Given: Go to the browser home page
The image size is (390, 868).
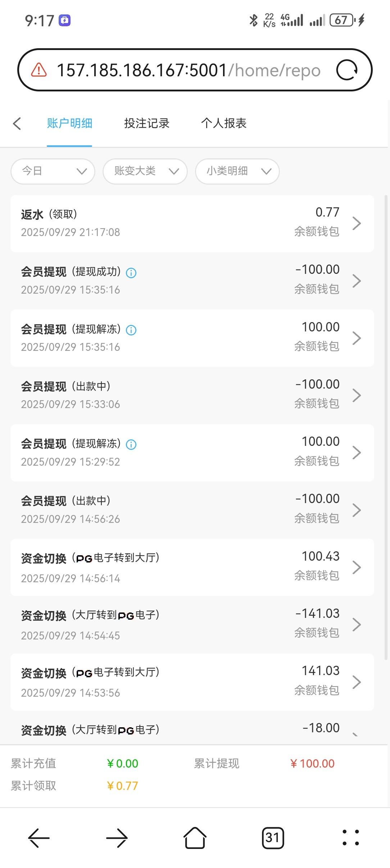Looking at the screenshot, I should click(195, 838).
